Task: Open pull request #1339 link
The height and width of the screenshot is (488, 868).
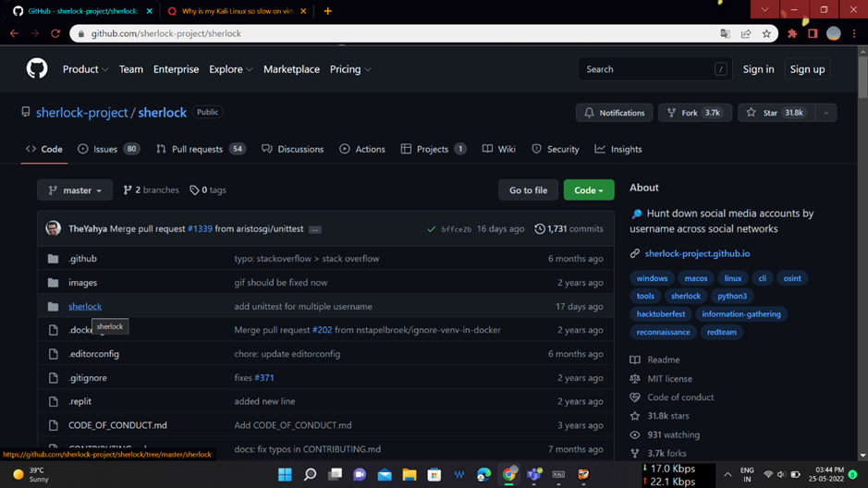Action: coord(200,229)
